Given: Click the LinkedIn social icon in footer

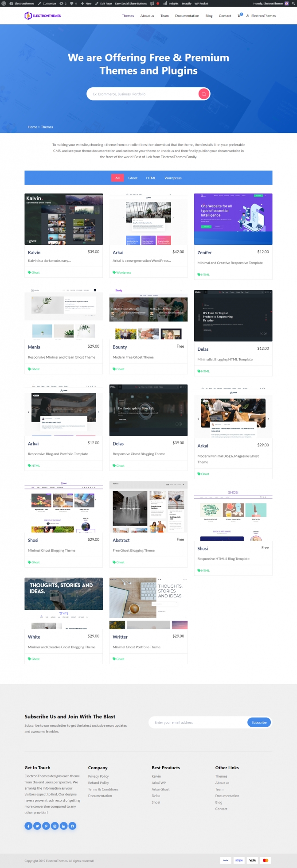Looking at the screenshot, I should pyautogui.click(x=64, y=825).
